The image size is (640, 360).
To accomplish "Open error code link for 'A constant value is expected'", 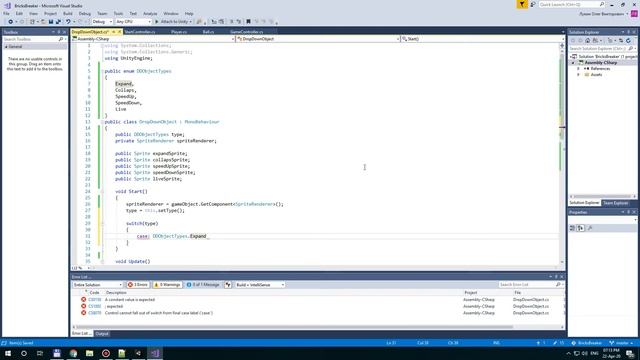I will (94, 300).
